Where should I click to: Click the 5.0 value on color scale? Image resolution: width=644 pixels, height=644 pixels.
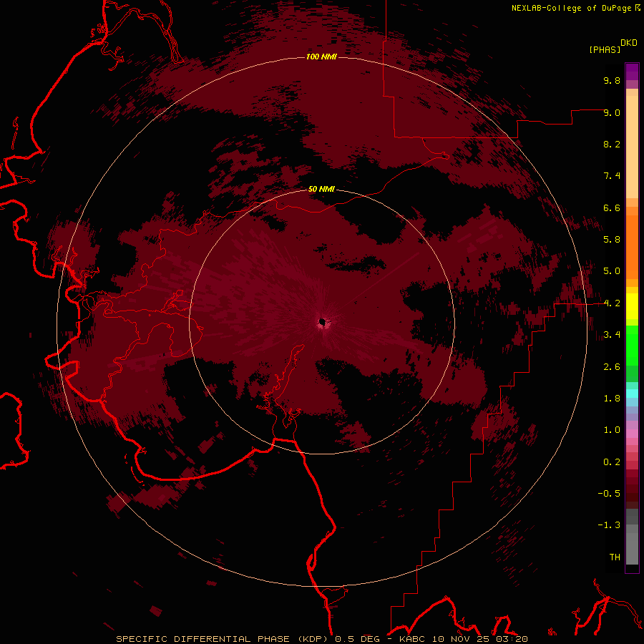pyautogui.click(x=612, y=271)
